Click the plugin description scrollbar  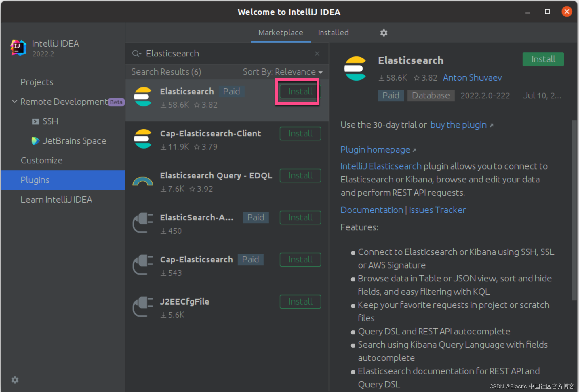point(574,210)
